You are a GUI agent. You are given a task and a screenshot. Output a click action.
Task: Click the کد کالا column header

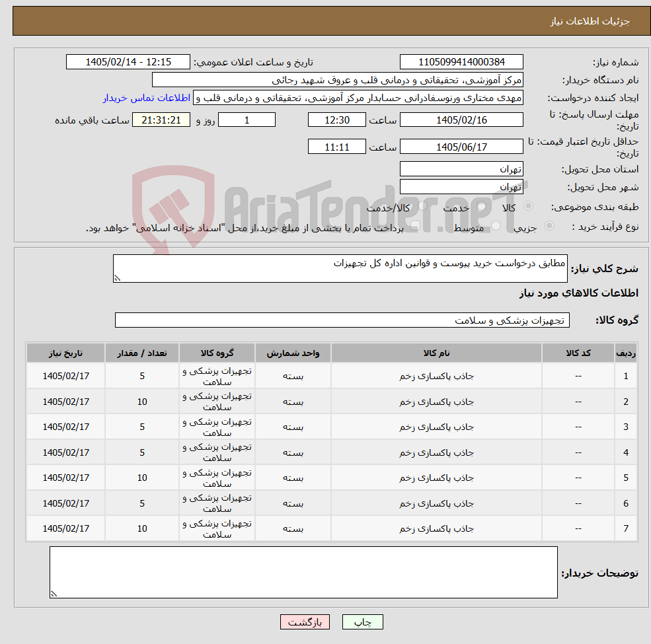pyautogui.click(x=578, y=353)
